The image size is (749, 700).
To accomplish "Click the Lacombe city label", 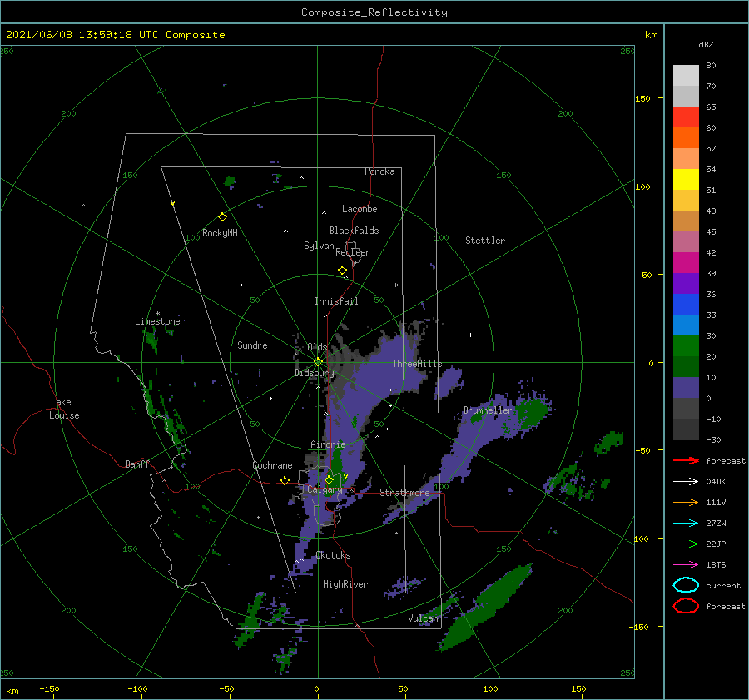I will coord(360,209).
